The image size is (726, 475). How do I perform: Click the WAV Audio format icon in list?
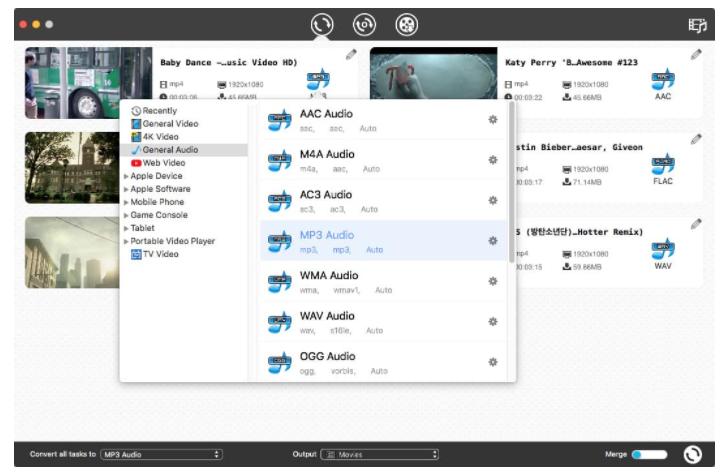pyautogui.click(x=280, y=322)
